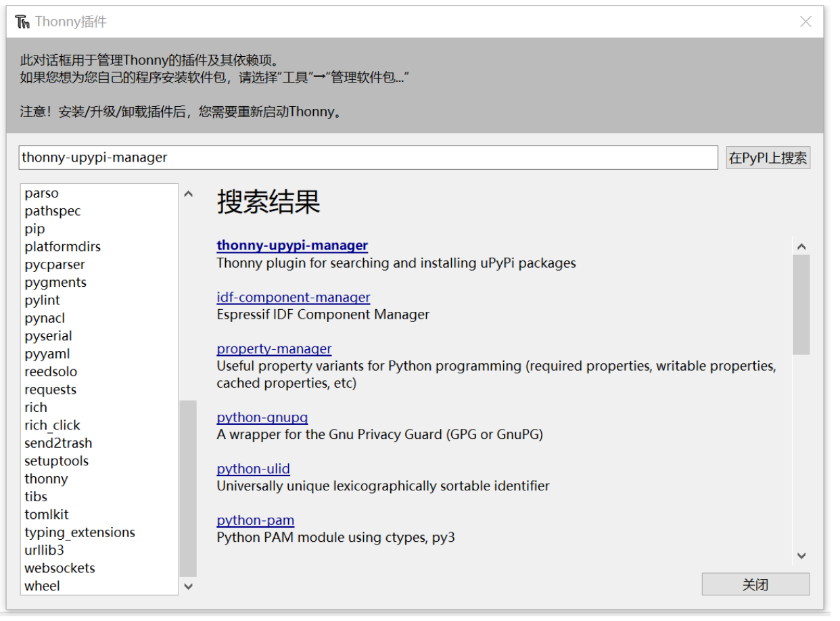Click package list scroll down arrow

(x=188, y=586)
